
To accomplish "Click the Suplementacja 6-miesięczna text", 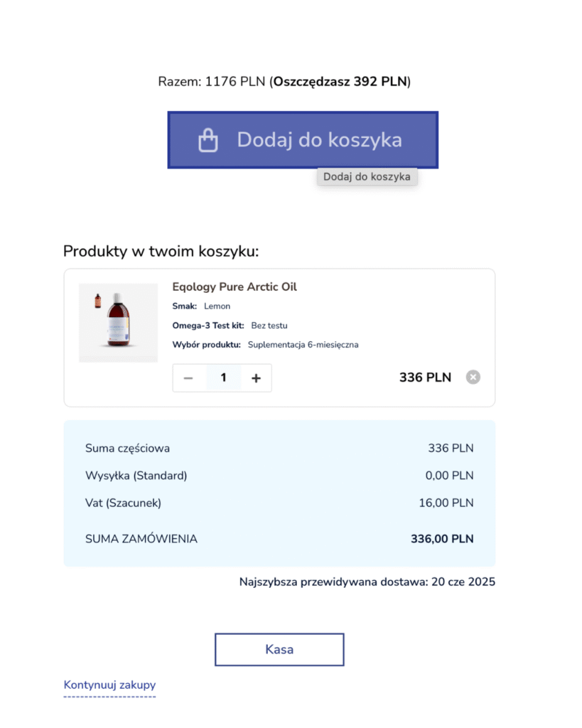I will [303, 345].
